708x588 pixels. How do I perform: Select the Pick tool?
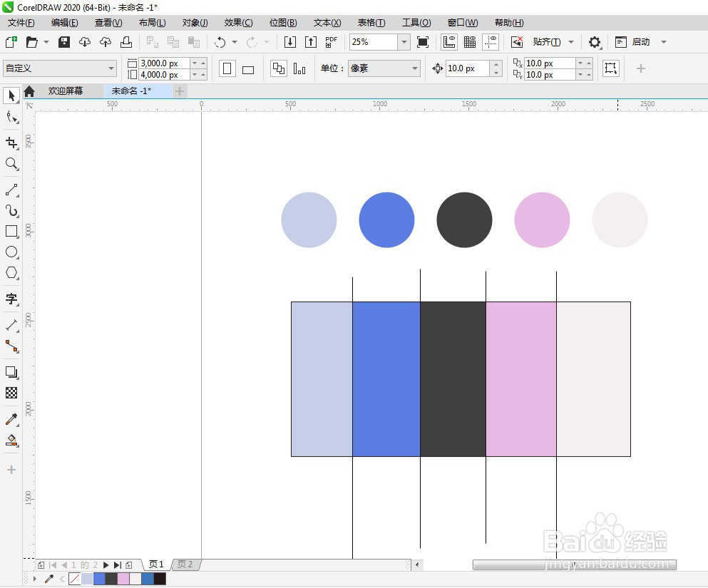(x=11, y=96)
